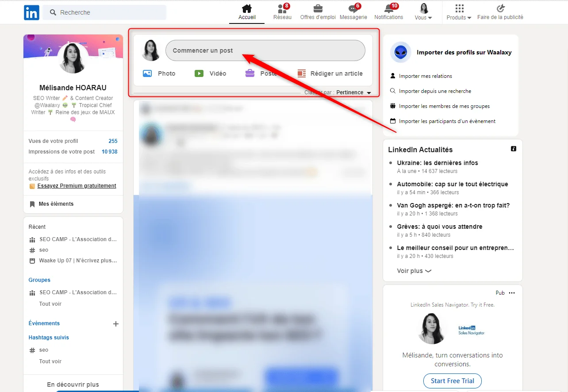
Task: Open SEO CAMP under Récent
Action: [73, 239]
